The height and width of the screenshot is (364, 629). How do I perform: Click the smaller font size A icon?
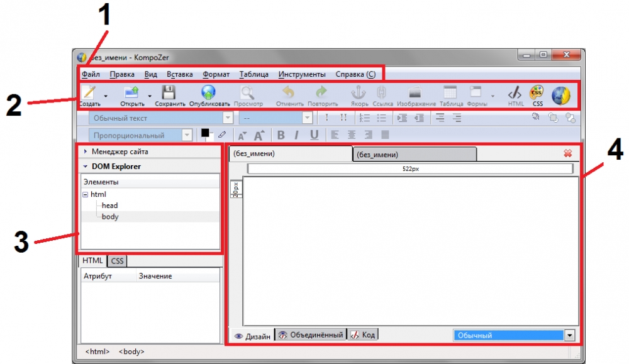coord(242,136)
